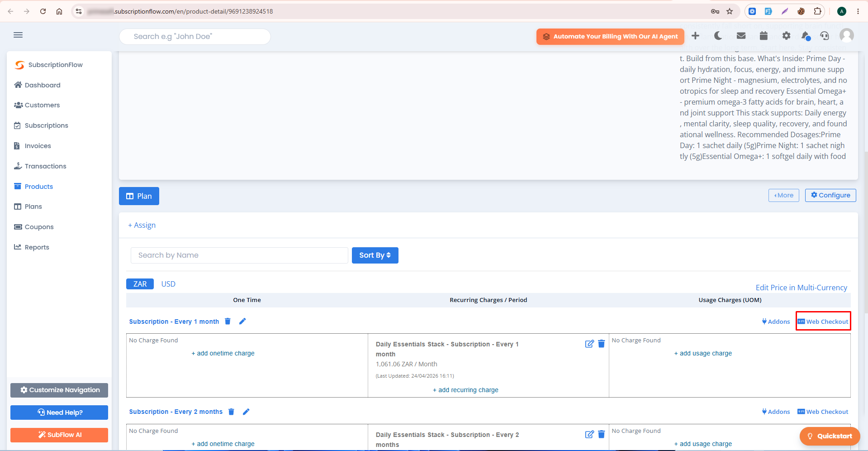Switch to ZAR currency tab
Screen dimensions: 868x451
pyautogui.click(x=140, y=284)
